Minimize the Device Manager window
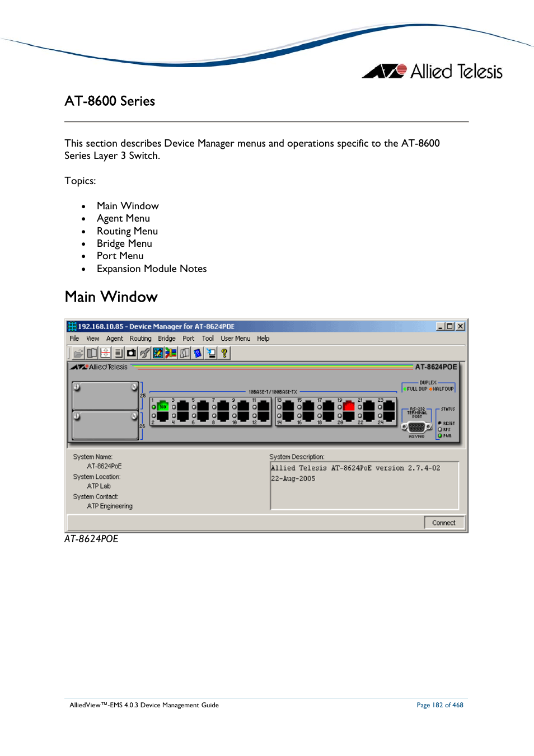 click(x=441, y=326)
